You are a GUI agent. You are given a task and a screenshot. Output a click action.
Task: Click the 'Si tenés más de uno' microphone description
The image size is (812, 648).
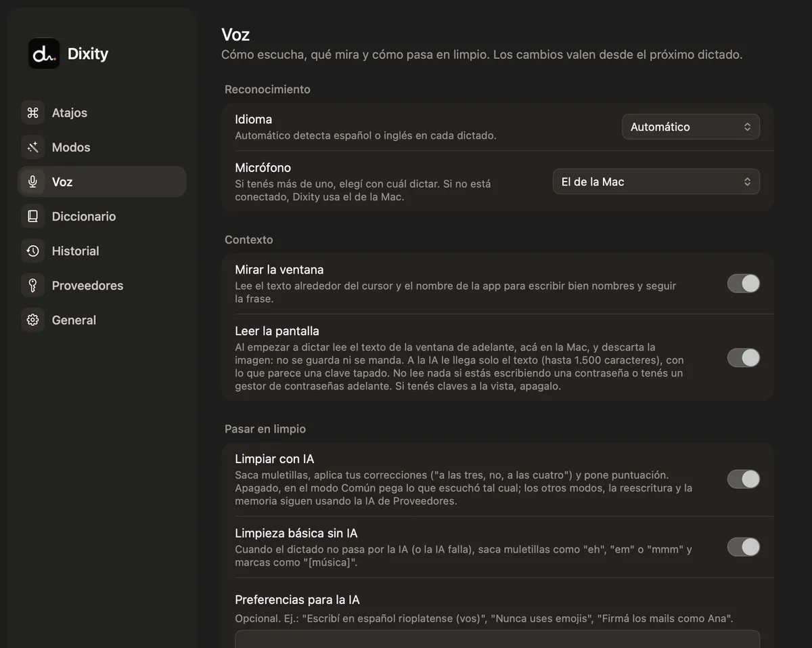363,190
